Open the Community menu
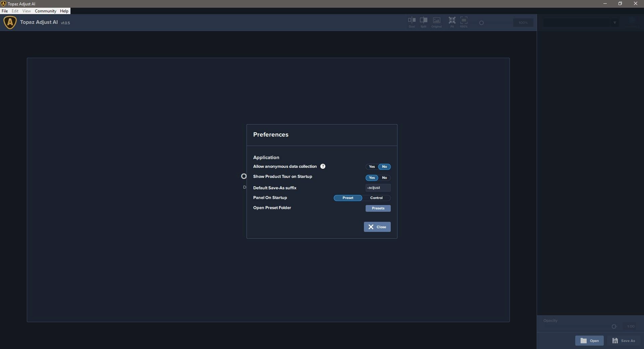This screenshot has height=349, width=644. click(x=46, y=11)
